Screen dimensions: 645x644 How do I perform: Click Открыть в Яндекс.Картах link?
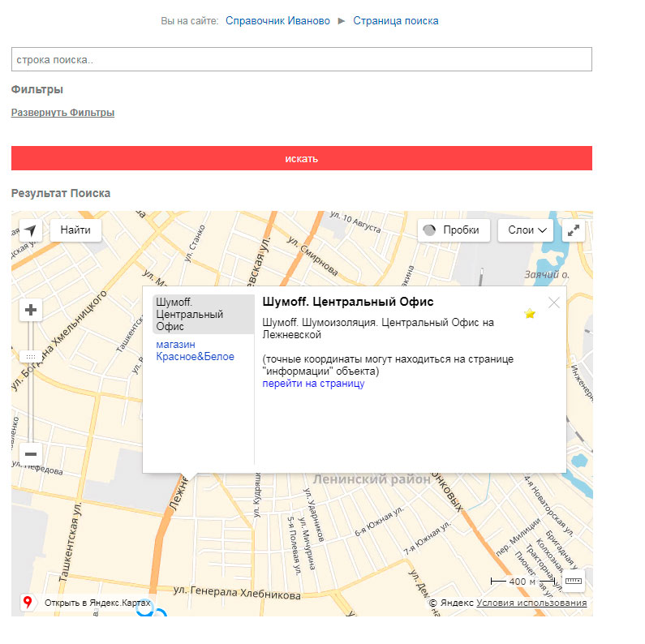tap(97, 603)
